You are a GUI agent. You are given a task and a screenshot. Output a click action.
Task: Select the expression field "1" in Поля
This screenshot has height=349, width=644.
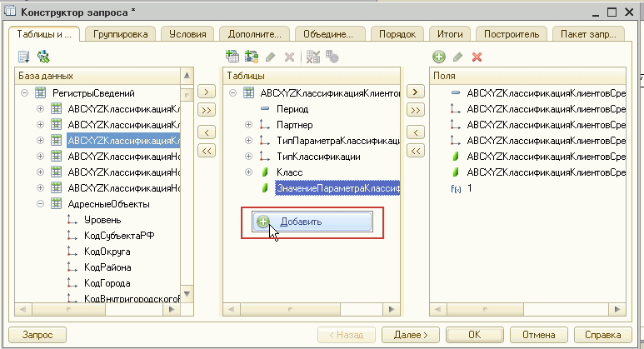pos(469,188)
